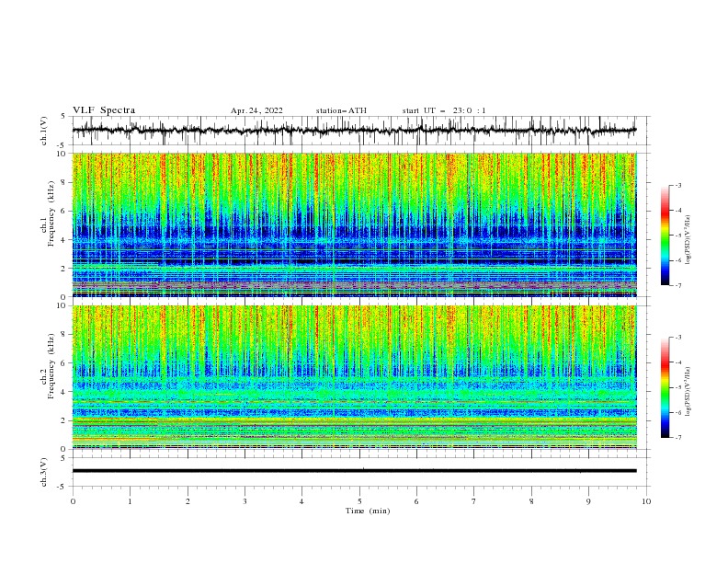Click inside the ch.1 spectrogram panel
The width and height of the screenshot is (728, 563).
(x=354, y=224)
